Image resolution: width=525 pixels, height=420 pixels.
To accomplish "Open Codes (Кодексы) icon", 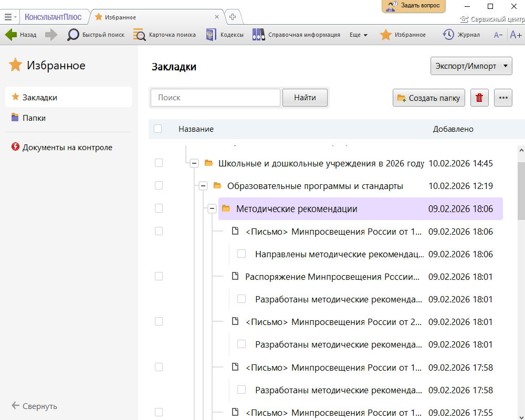I will 211,35.
